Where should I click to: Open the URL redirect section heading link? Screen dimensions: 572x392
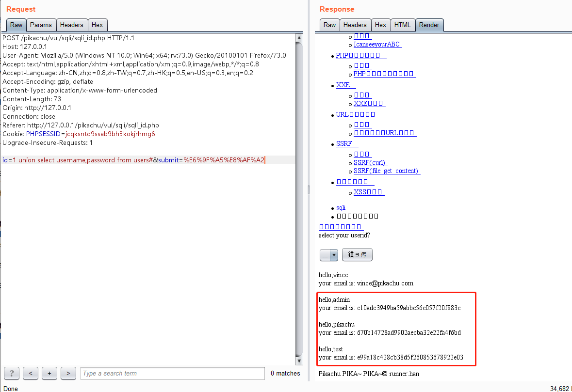[x=359, y=114]
